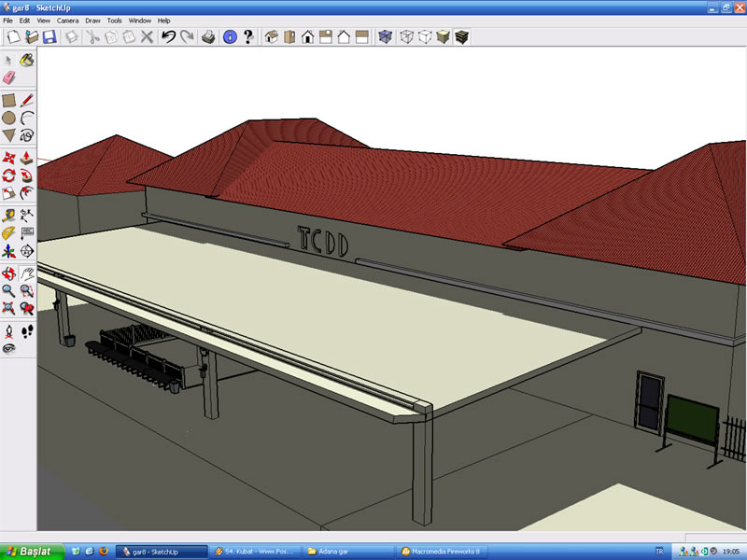Create a new SketchUp file
Image resolution: width=747 pixels, height=560 pixels.
[x=13, y=36]
